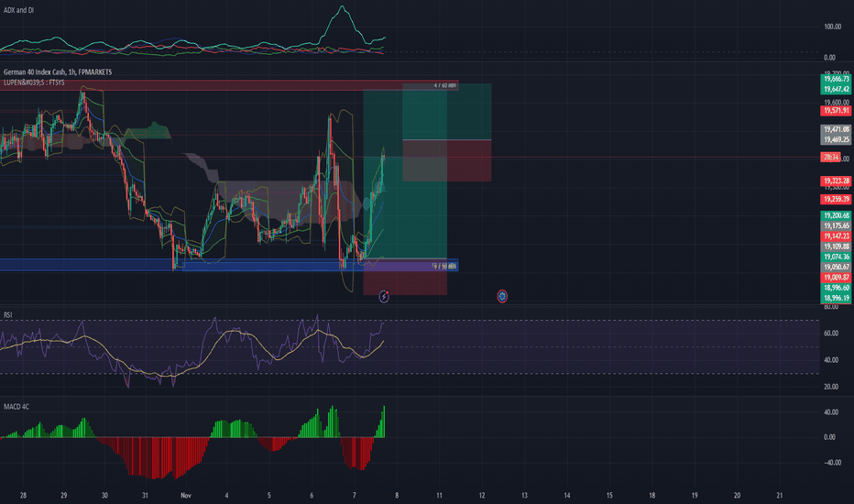
Task: Click the 19,074.36 green price label
Action: coord(836,257)
